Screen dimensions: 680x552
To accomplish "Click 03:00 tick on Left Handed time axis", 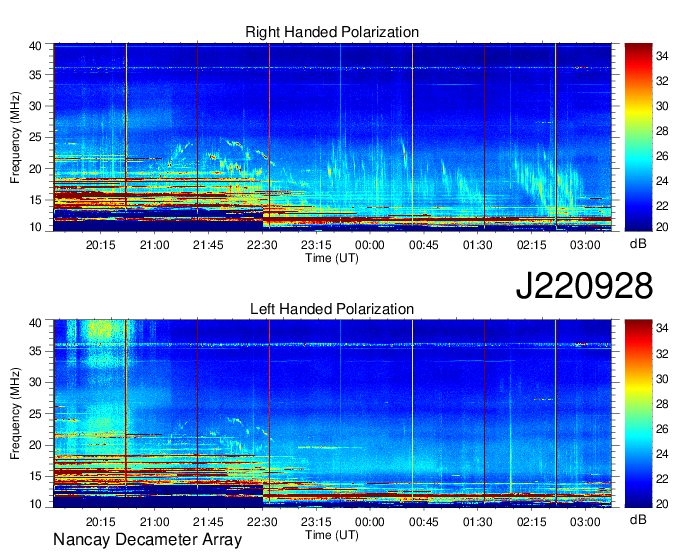I will pos(585,522).
